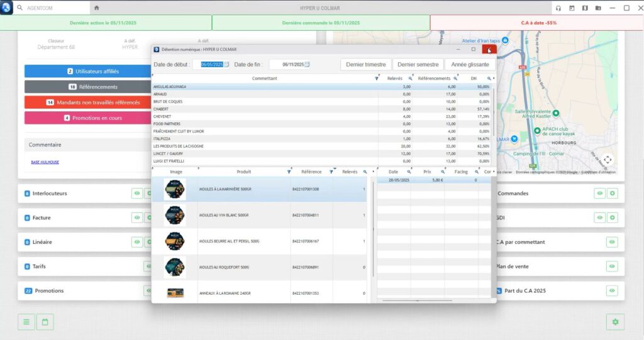Click the filter funnel in Commettant column header

[x=377, y=79]
